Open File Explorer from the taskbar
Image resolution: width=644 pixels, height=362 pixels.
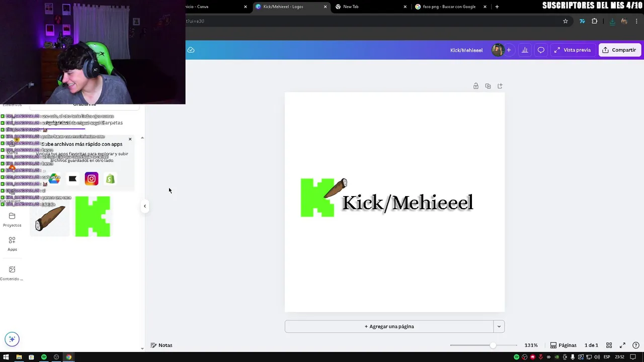tap(19, 357)
